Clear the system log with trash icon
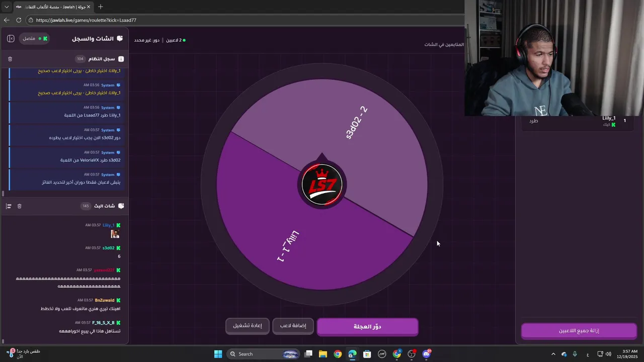Image resolution: width=644 pixels, height=362 pixels. click(x=10, y=59)
